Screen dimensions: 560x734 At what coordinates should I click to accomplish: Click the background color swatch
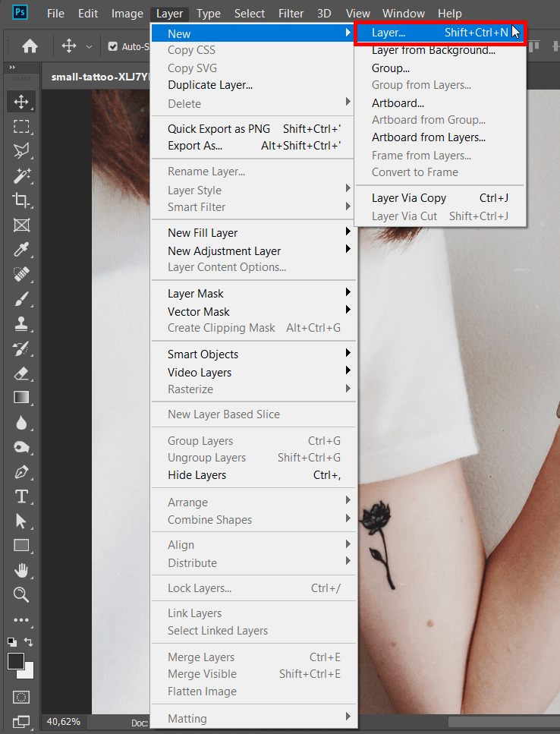click(x=28, y=673)
